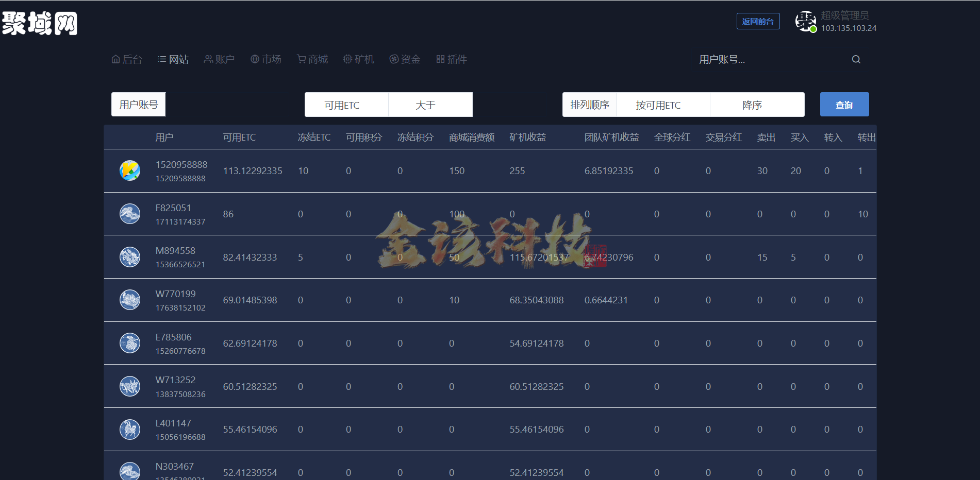The width and height of the screenshot is (980, 480).
Task: Click user F825051's avatar thumbnail
Action: click(x=129, y=214)
